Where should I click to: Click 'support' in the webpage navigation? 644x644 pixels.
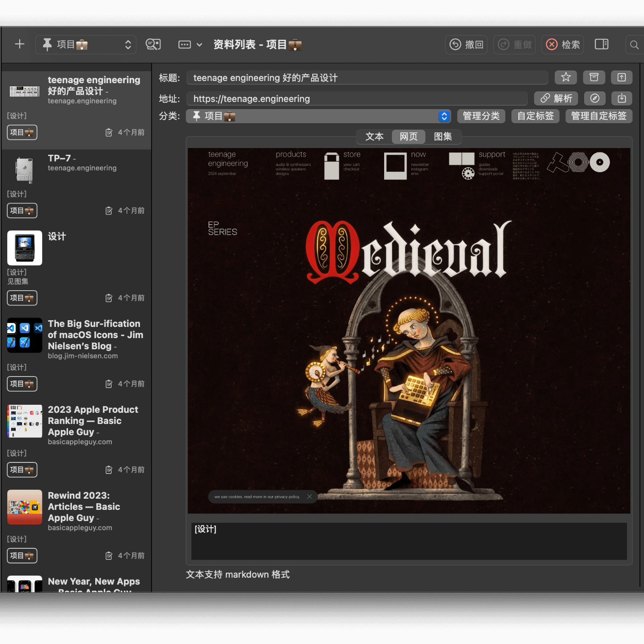pos(492,154)
